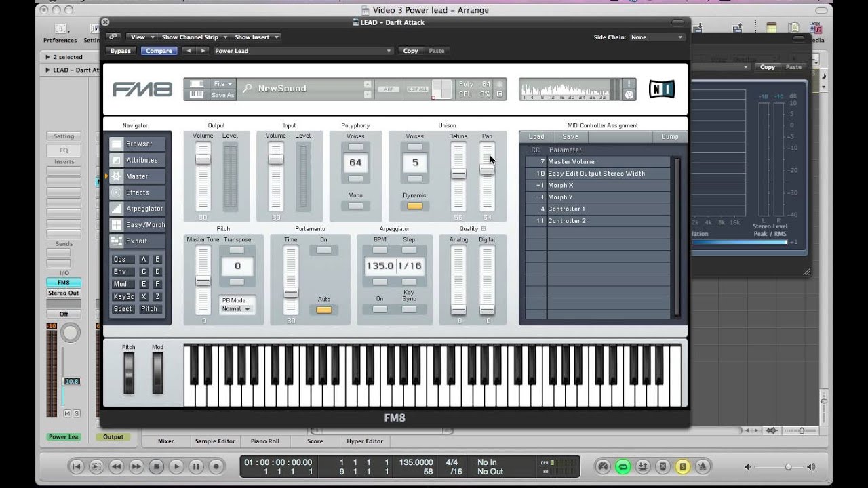
Task: Click the record transport button
Action: click(216, 466)
